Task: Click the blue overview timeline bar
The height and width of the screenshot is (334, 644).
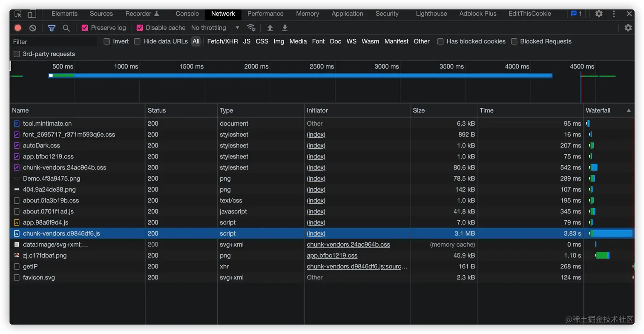Action: tap(300, 76)
